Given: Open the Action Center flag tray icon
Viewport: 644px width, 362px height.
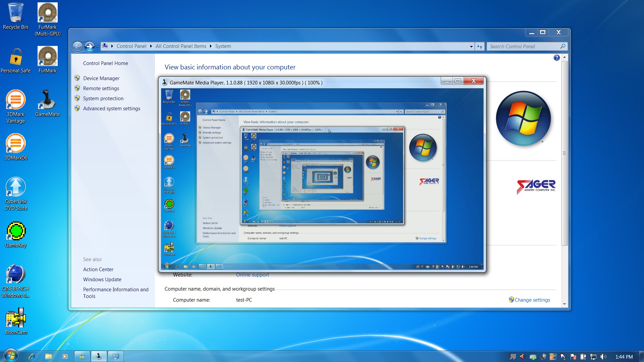Looking at the screenshot, I should (573, 357).
